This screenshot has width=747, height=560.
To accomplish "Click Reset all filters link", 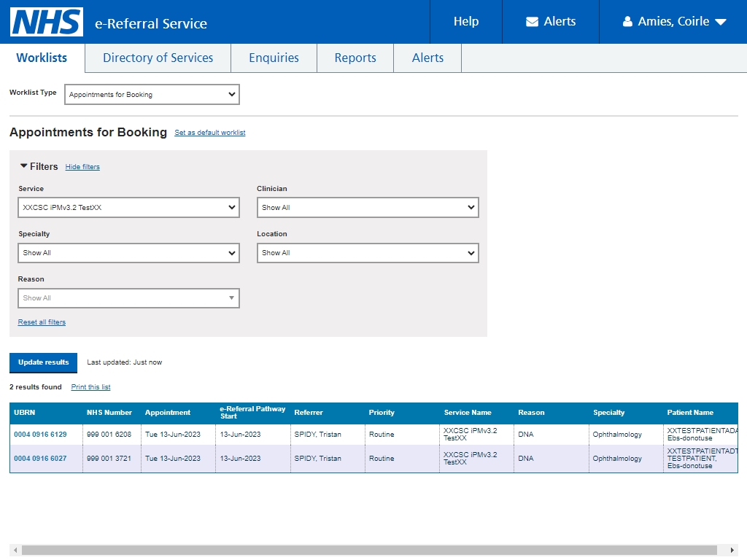I will click(x=42, y=322).
